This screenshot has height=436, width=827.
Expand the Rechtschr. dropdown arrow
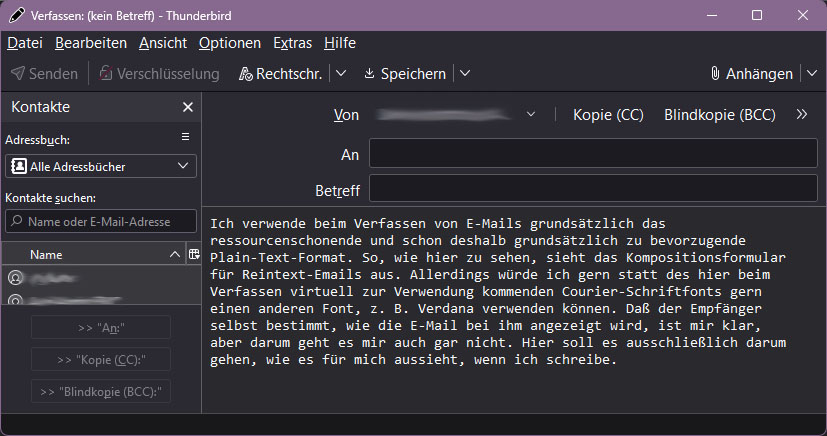pyautogui.click(x=341, y=73)
